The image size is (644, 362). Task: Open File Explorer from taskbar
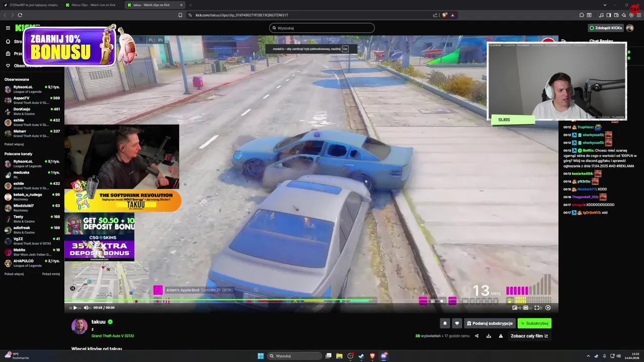(340, 356)
